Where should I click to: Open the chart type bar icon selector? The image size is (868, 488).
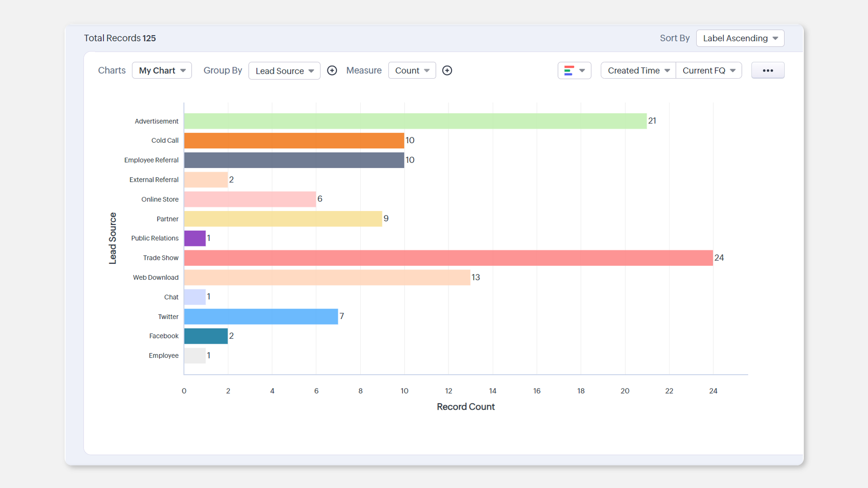pyautogui.click(x=574, y=70)
